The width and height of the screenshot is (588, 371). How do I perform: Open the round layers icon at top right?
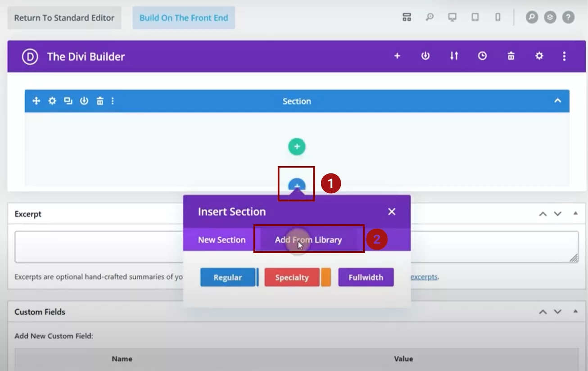pos(550,18)
